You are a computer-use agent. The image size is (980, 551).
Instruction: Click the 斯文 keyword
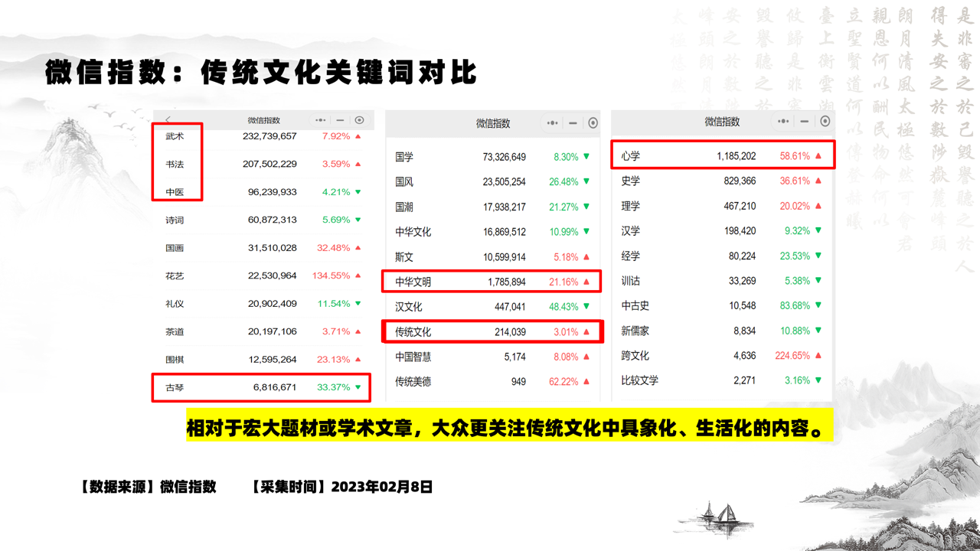(404, 257)
